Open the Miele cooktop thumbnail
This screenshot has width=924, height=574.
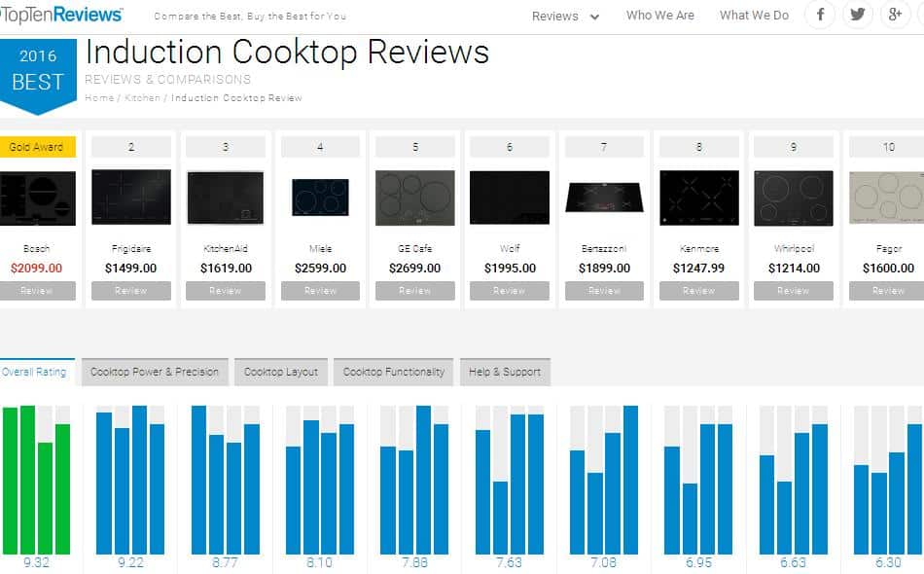320,197
